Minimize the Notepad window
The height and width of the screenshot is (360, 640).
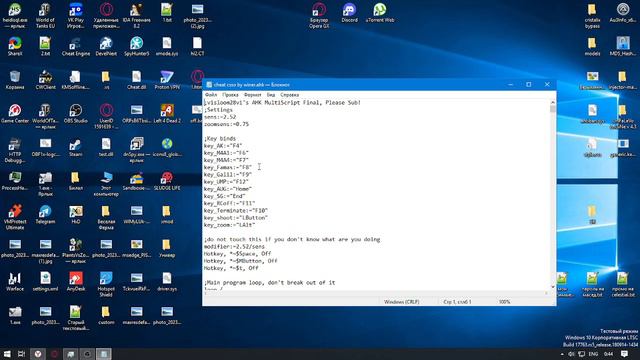(510, 84)
